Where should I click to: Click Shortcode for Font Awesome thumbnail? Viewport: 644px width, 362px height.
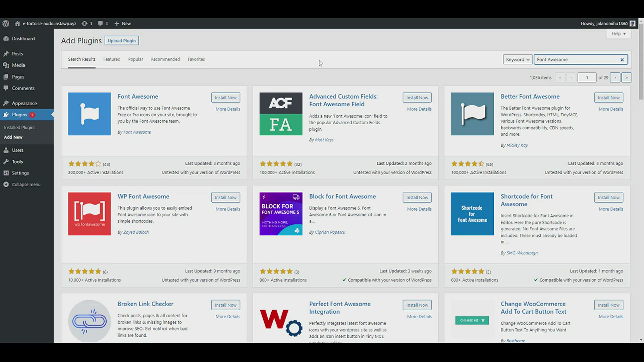click(x=472, y=214)
